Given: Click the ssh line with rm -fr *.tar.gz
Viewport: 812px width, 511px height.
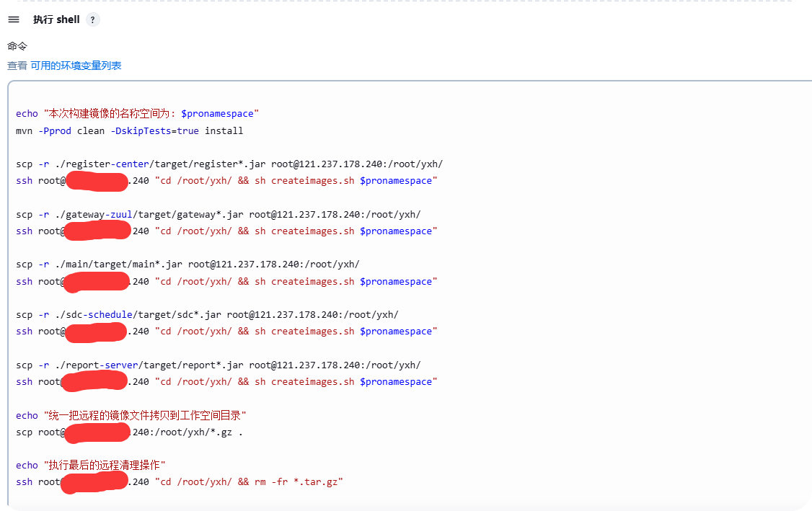Looking at the screenshot, I should (179, 482).
